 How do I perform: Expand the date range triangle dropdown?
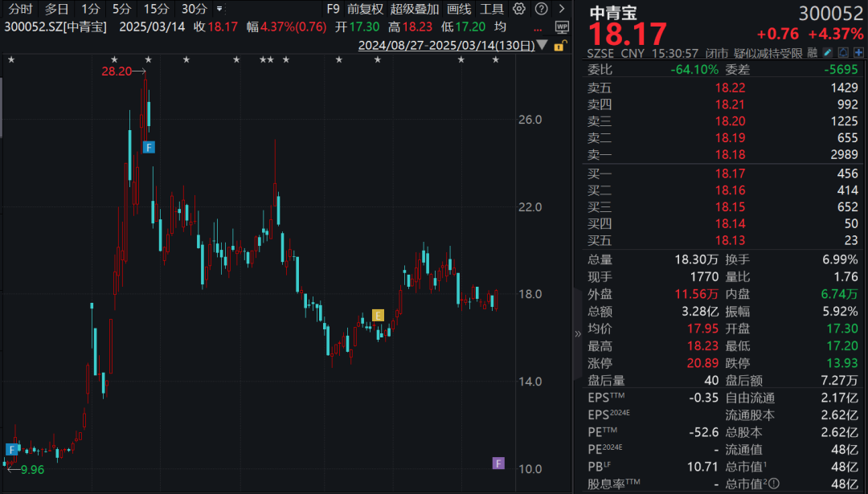[x=542, y=45]
